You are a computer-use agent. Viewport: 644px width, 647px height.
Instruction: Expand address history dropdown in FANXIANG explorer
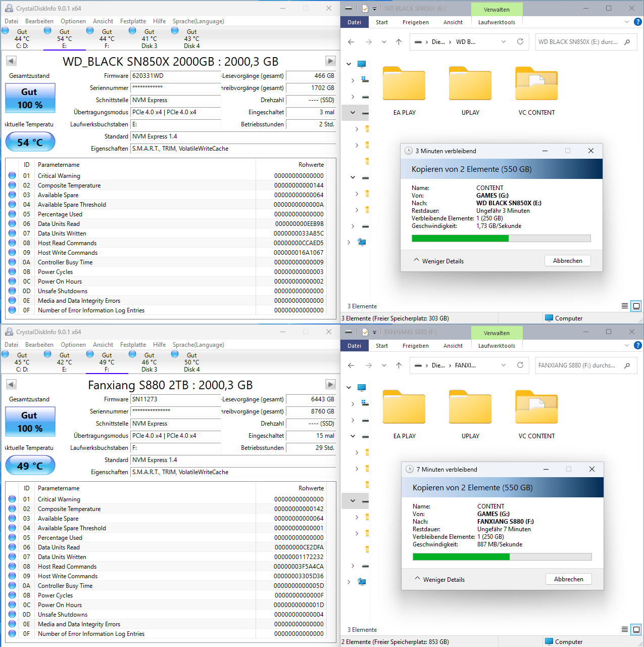pos(504,365)
